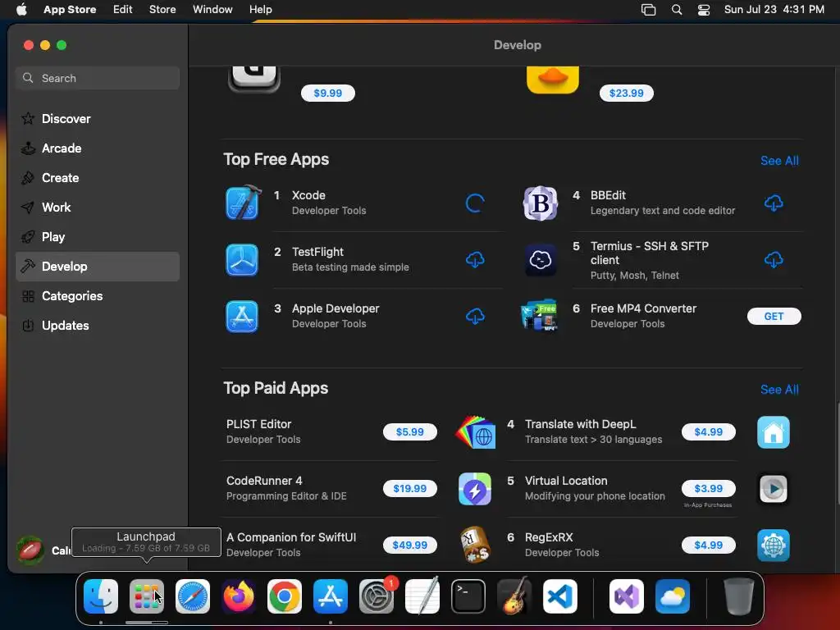This screenshot has height=630, width=840.
Task: Open the Weather app in the Dock
Action: point(673,596)
